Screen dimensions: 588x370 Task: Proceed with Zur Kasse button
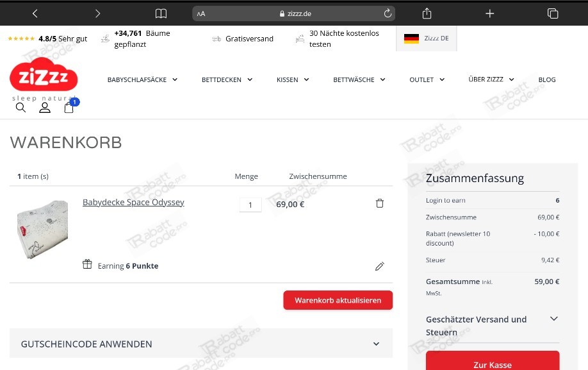[493, 360]
